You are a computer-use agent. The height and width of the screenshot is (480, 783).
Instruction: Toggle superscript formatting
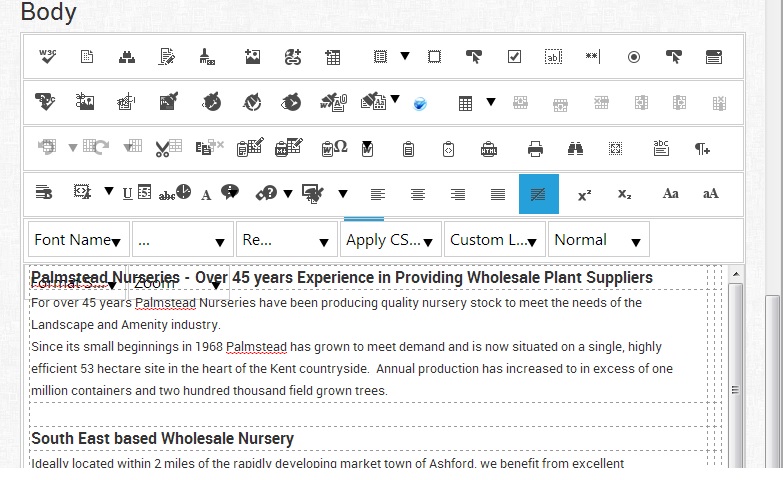pos(585,195)
